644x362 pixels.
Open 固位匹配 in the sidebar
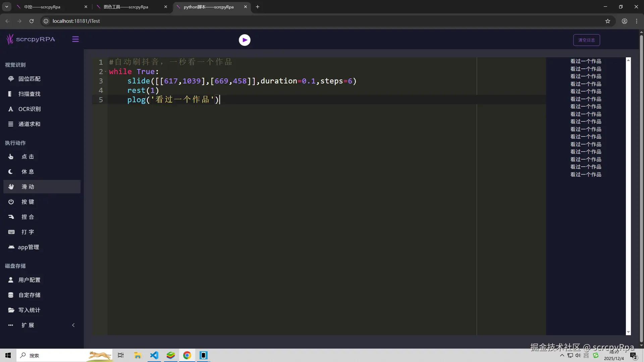29,79
